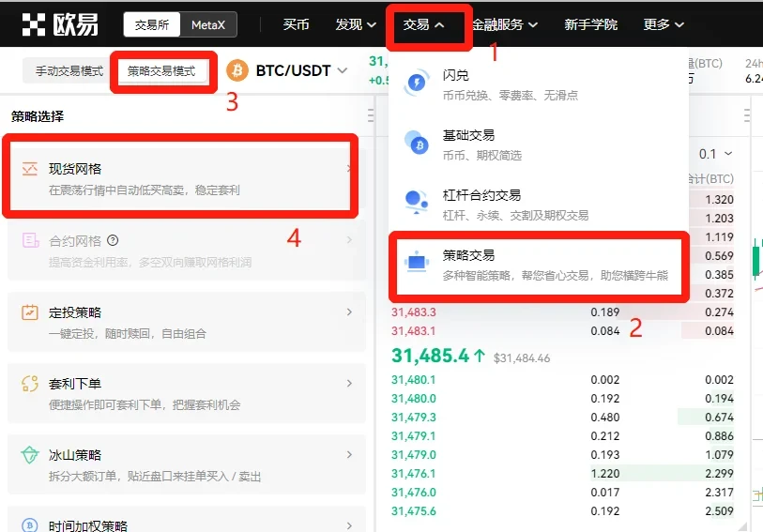Image resolution: width=763 pixels, height=532 pixels.
Task: Click the 31,483.3 sell order price row
Action: pyautogui.click(x=413, y=312)
